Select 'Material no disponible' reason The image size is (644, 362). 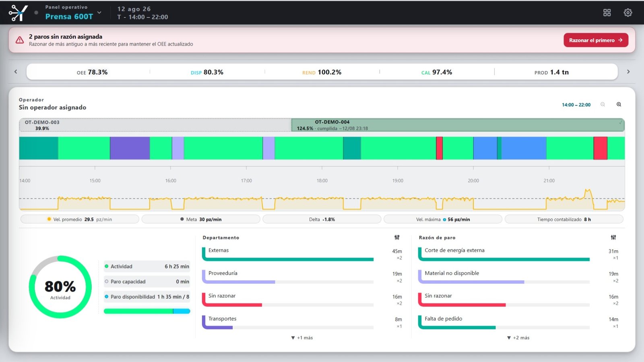pos(518,277)
